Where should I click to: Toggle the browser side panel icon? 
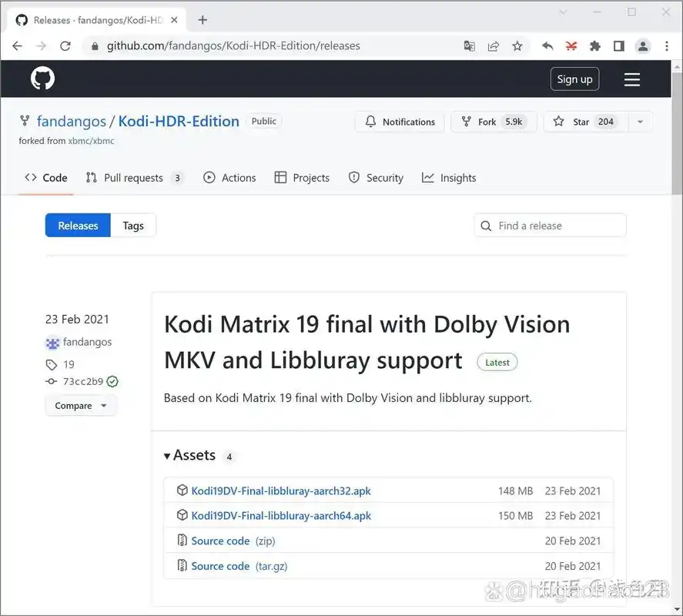point(618,45)
